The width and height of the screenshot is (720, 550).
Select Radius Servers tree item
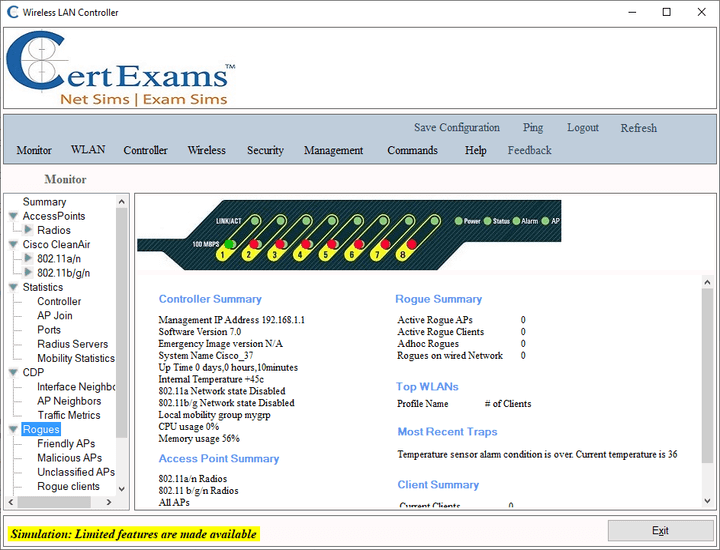coord(73,344)
